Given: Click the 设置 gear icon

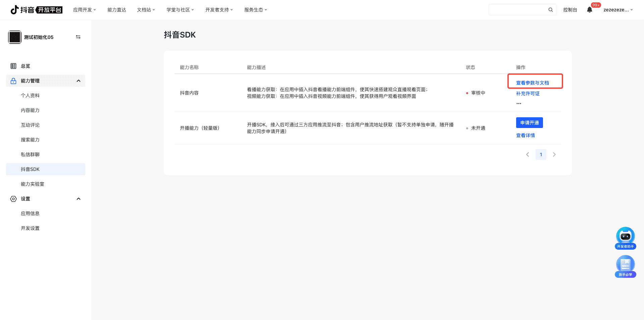Looking at the screenshot, I should point(13,199).
